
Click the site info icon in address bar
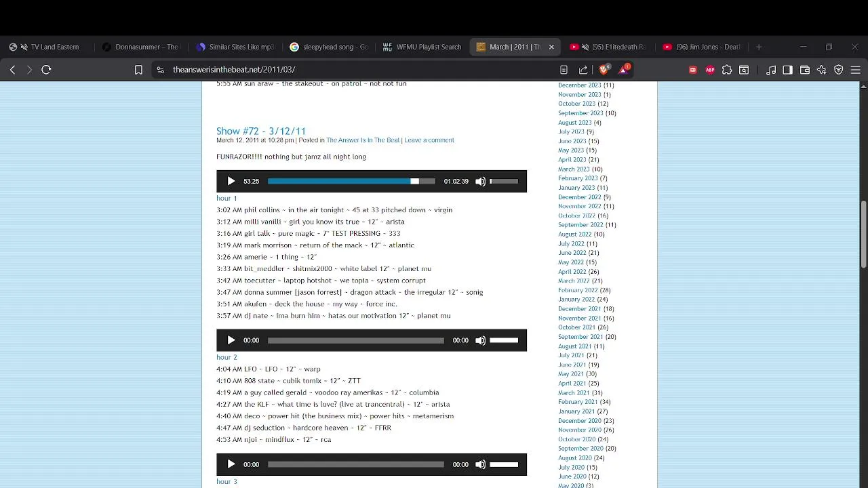161,70
